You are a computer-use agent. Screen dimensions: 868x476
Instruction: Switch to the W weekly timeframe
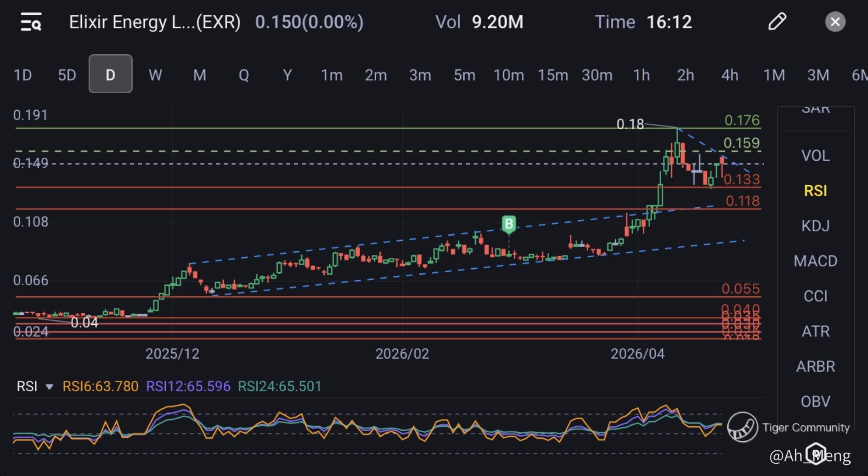(x=155, y=75)
